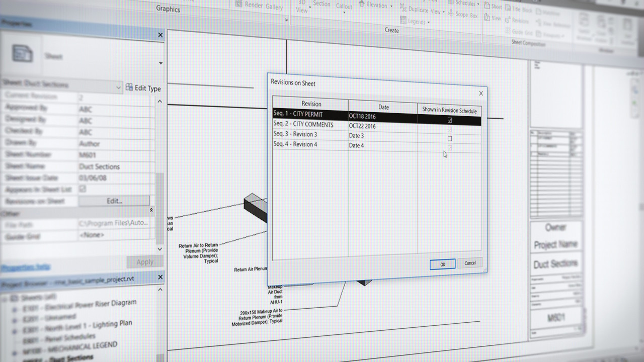Click the Duplicate View icon
Viewport: 644px width, 362px height.
403,9
